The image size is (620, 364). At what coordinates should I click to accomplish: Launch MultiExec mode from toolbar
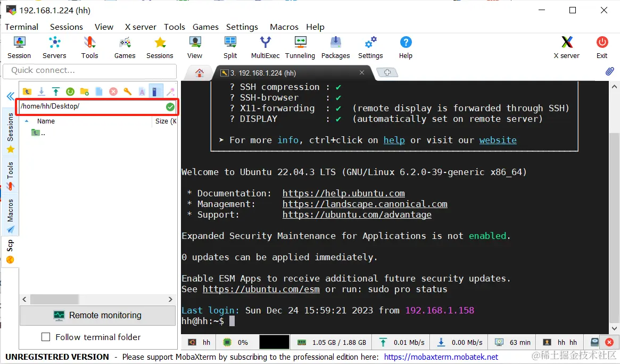coord(266,47)
